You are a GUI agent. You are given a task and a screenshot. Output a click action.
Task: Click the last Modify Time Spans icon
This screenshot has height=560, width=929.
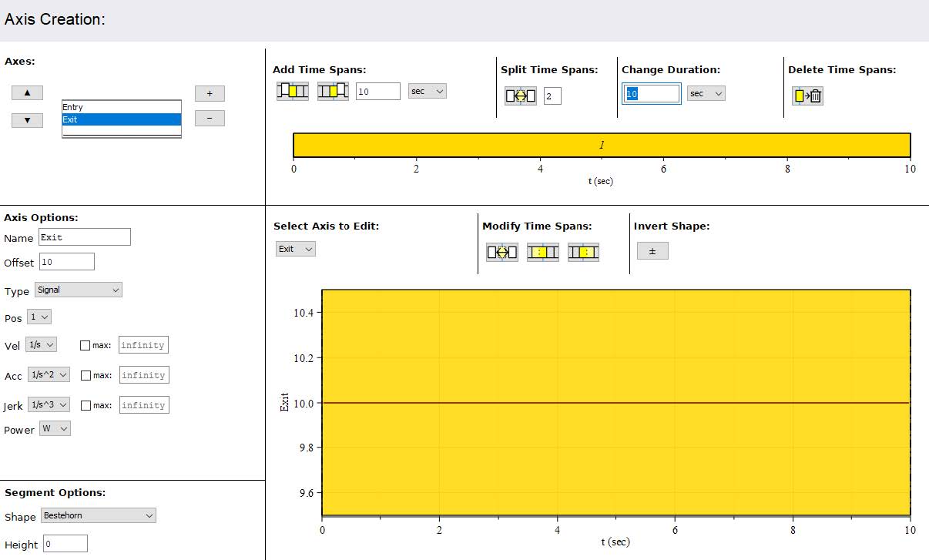(583, 252)
